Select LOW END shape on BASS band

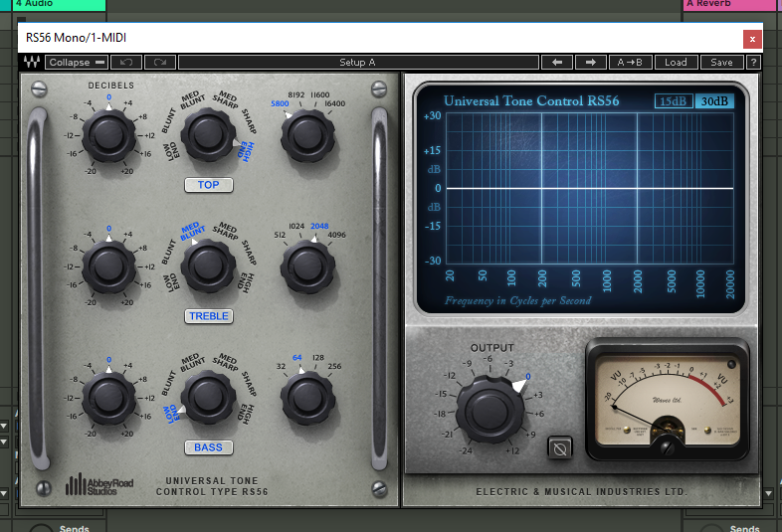170,414
